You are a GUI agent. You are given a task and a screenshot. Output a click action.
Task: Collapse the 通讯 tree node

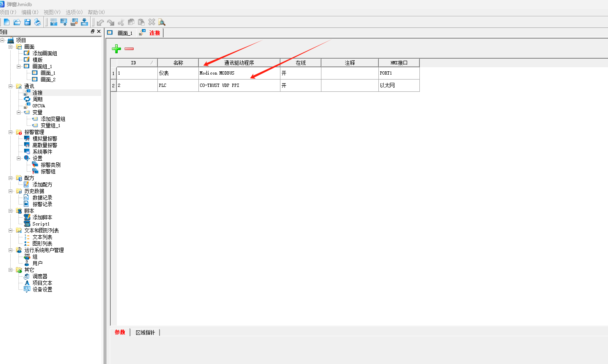click(11, 86)
